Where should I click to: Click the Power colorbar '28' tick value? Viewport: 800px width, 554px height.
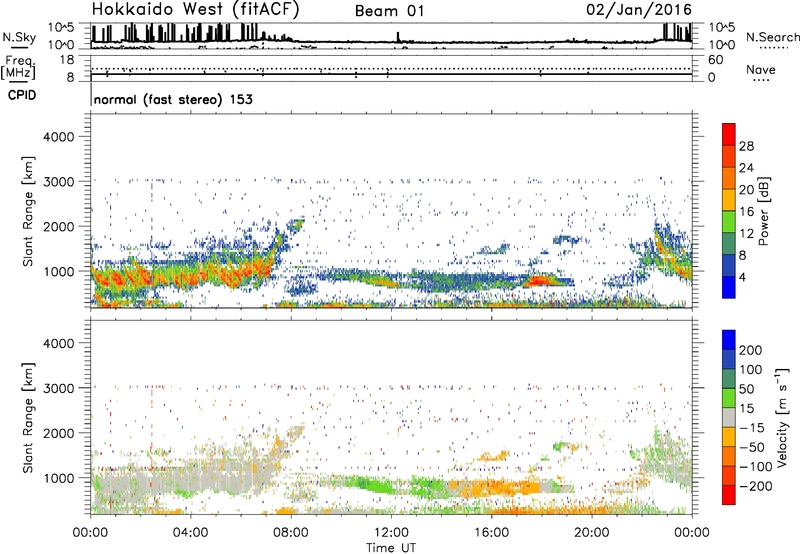click(746, 146)
